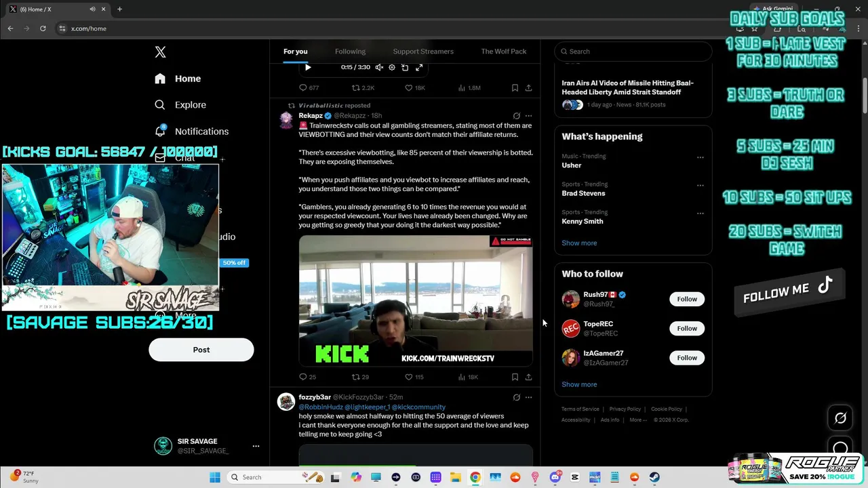Click the Post button
Viewport: 868px width, 488px height.
[201, 350]
